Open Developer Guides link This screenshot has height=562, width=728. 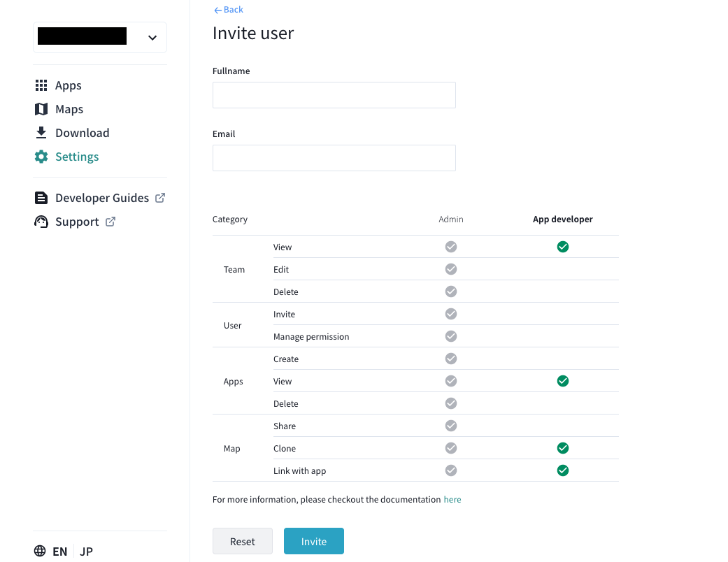[102, 198]
